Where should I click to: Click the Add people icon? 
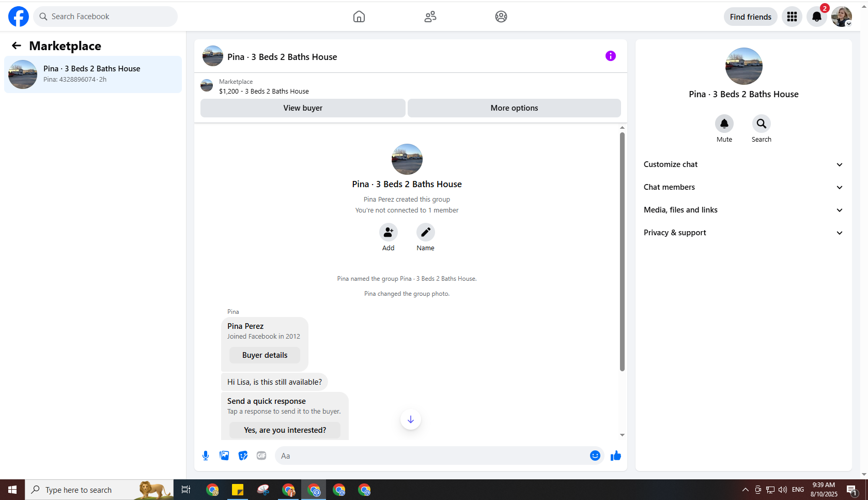click(x=389, y=232)
